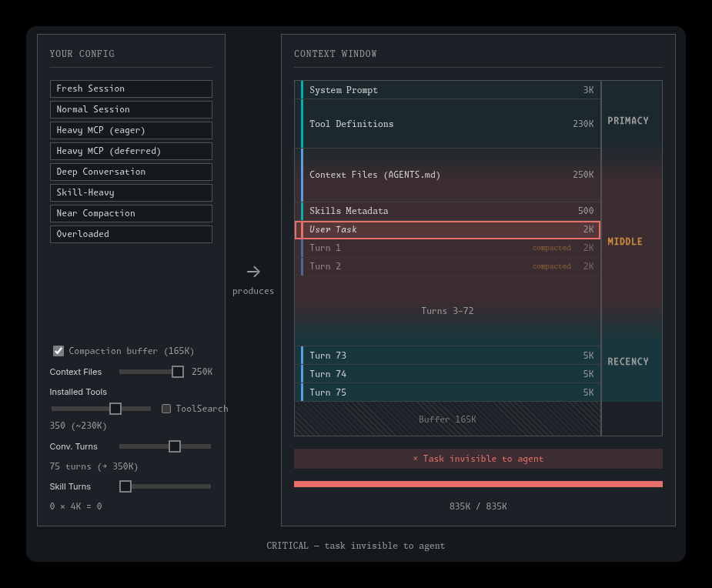Click the Turn 75 row

447,393
